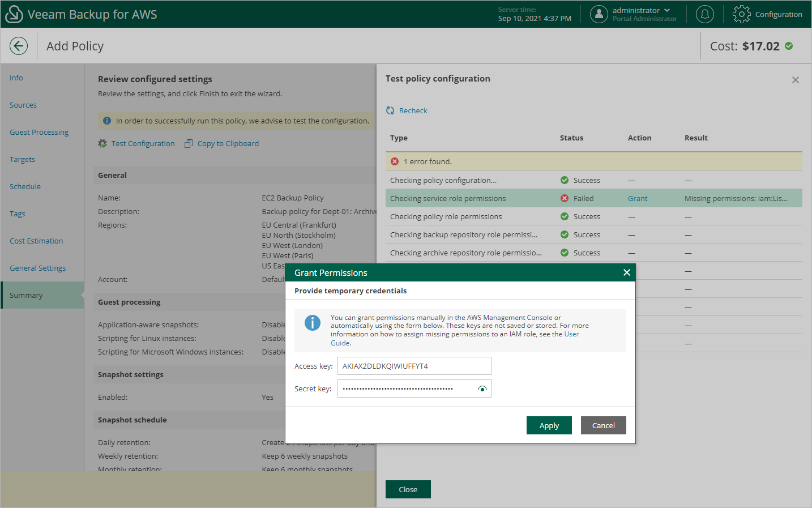Click Copy to Clipboard
Image resolution: width=812 pixels, height=508 pixels.
[x=228, y=144]
